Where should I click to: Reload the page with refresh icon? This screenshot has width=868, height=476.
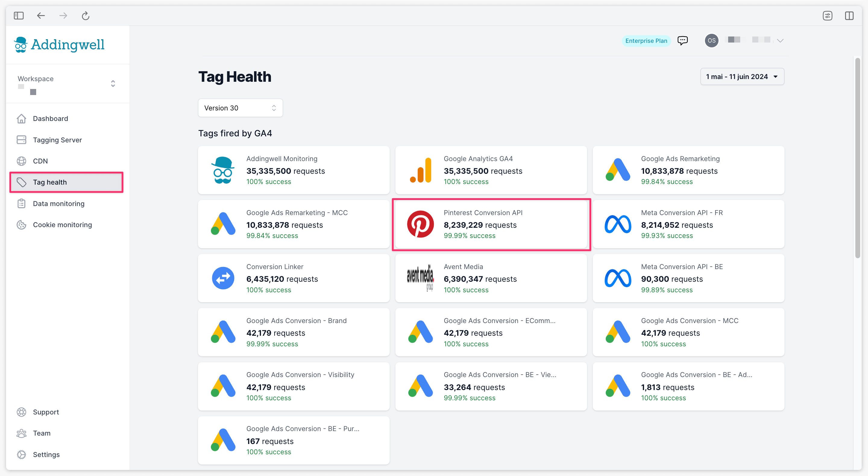86,15
